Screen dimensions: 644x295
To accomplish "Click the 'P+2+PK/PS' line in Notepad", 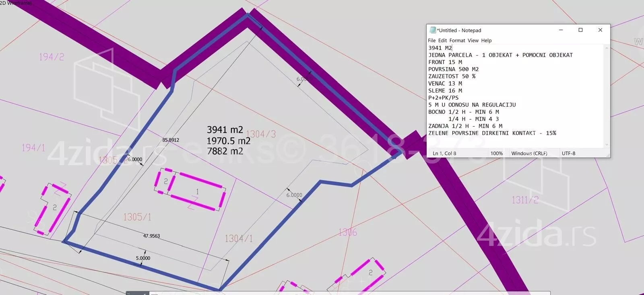I will click(x=444, y=98).
